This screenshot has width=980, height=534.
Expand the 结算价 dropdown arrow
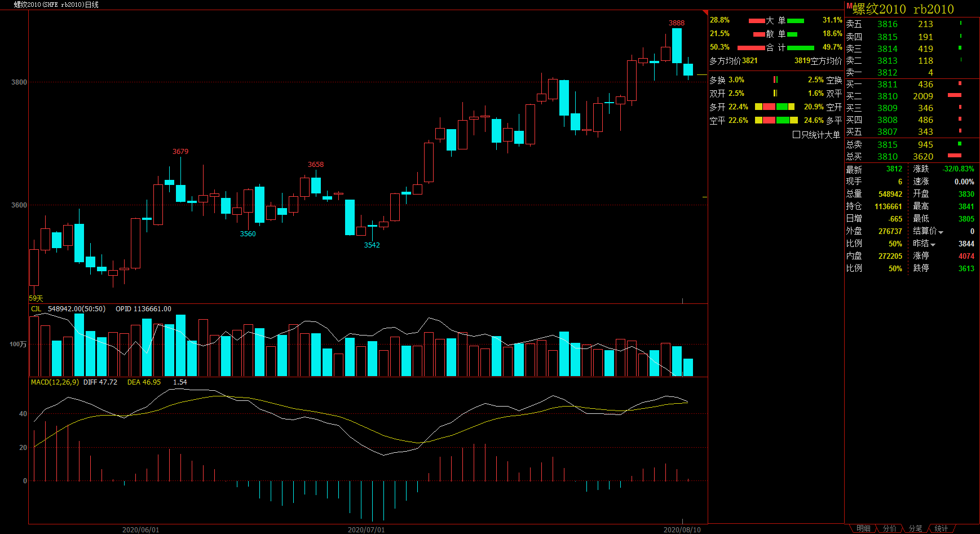tap(941, 232)
